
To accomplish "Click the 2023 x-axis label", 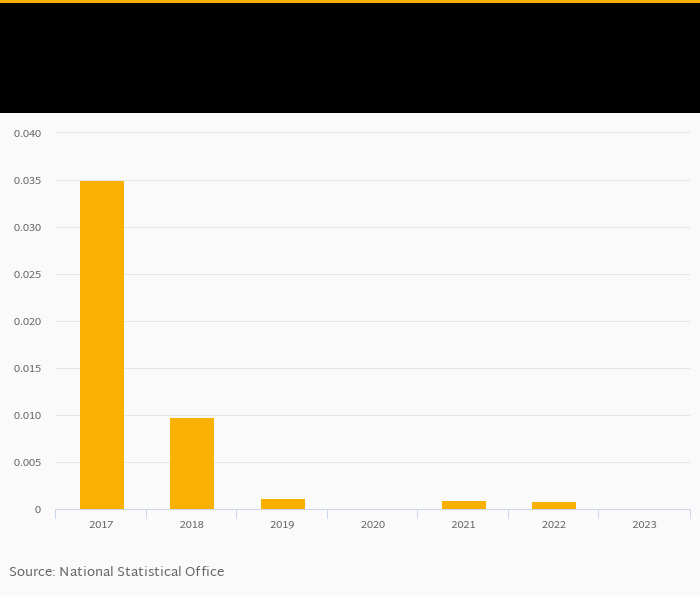I will (644, 525).
